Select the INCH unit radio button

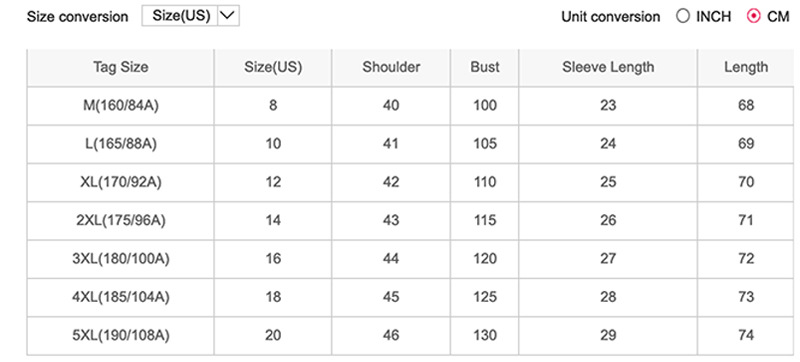coord(683,17)
